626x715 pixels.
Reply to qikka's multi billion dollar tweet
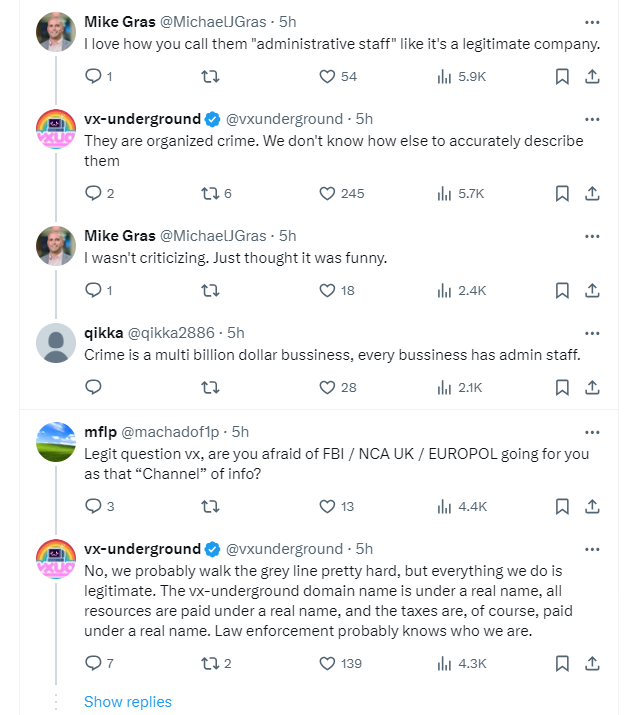[94, 387]
